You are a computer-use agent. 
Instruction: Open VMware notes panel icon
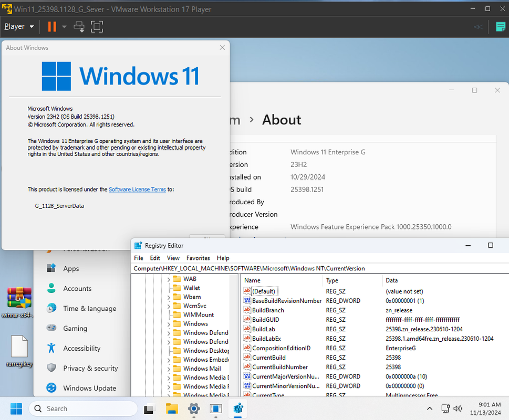pos(501,27)
